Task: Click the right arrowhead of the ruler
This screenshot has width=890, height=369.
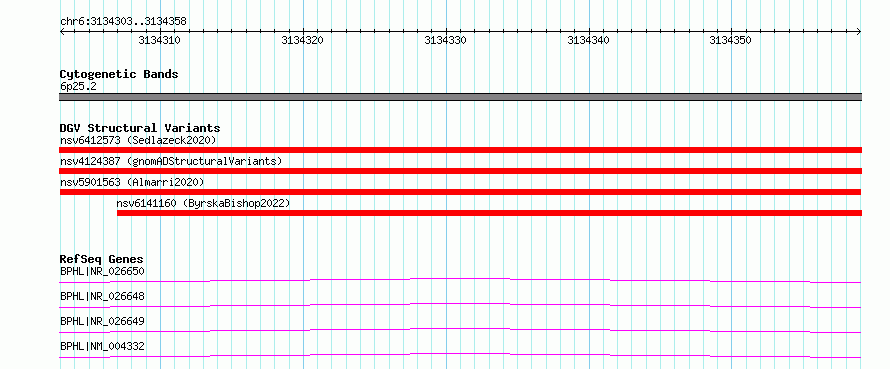Action: point(859,32)
